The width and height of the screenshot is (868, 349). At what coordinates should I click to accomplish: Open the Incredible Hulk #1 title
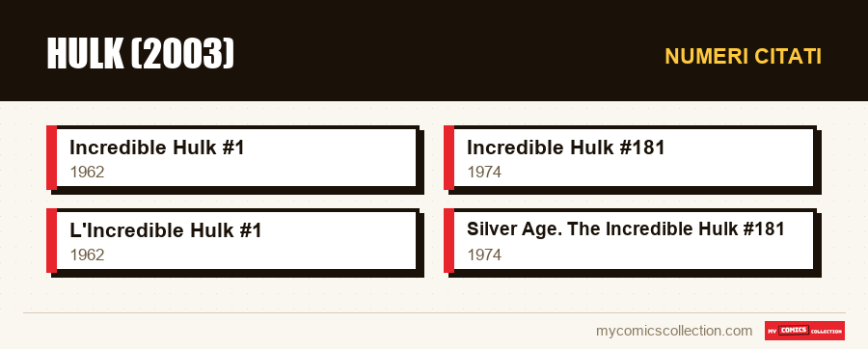pos(156,148)
